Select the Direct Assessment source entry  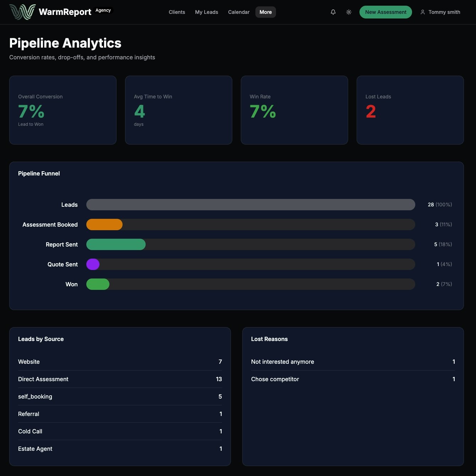[120, 379]
